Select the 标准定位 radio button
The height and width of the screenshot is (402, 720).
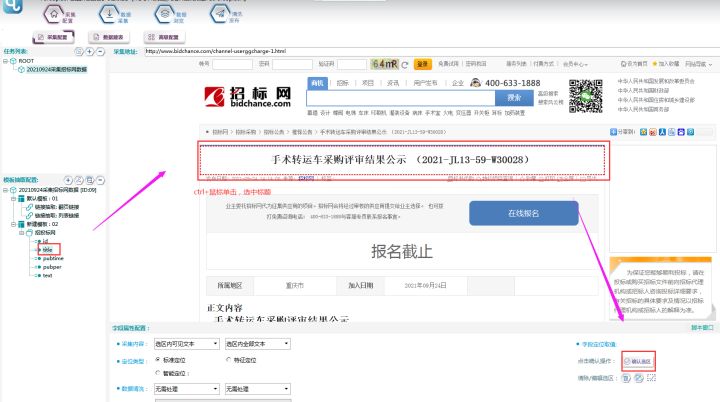click(158, 360)
